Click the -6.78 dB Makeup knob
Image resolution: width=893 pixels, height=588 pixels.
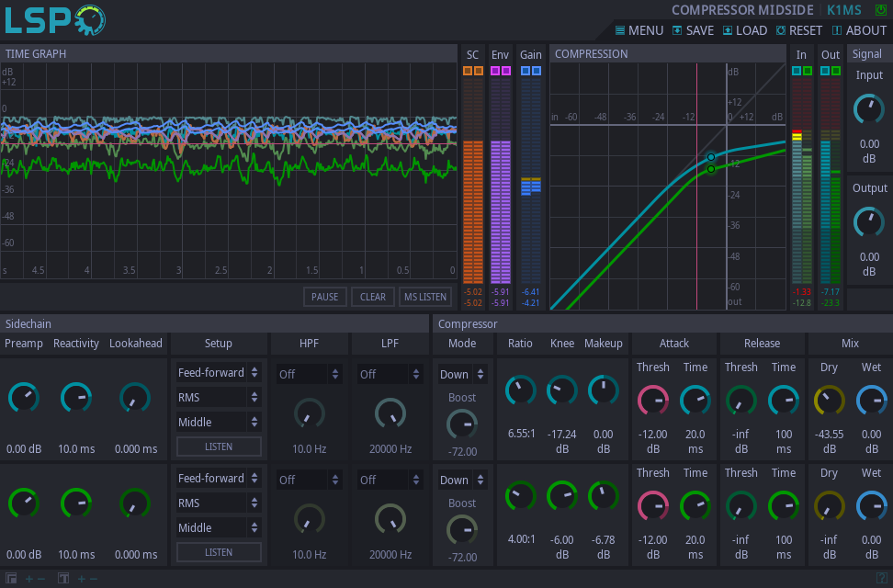click(603, 496)
